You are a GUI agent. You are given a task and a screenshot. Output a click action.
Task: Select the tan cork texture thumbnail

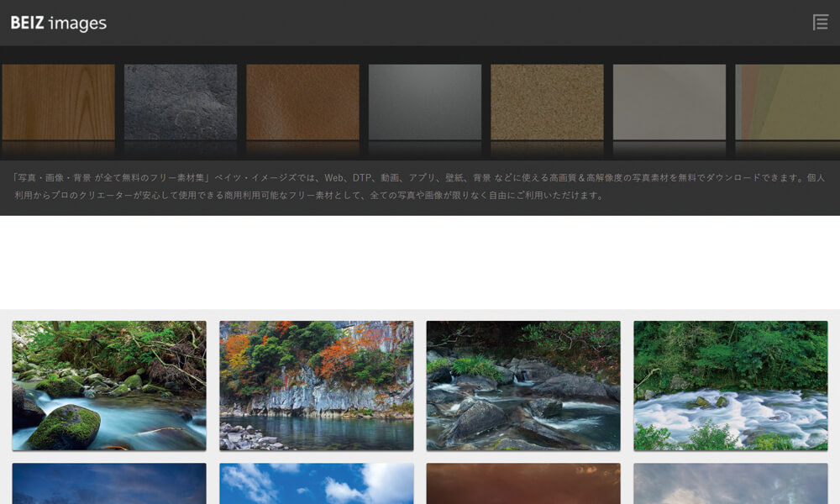click(x=547, y=102)
